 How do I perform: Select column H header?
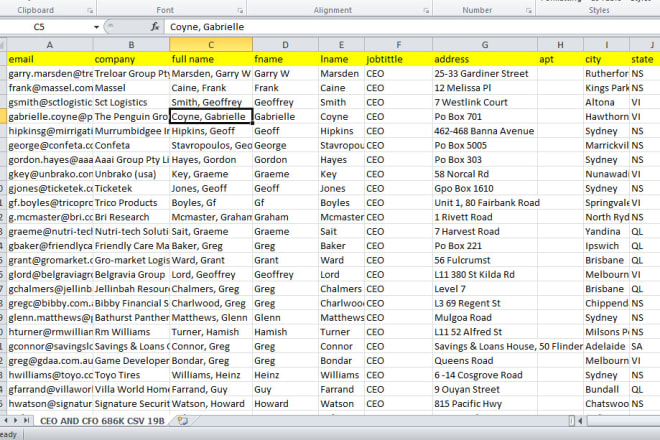(560, 45)
